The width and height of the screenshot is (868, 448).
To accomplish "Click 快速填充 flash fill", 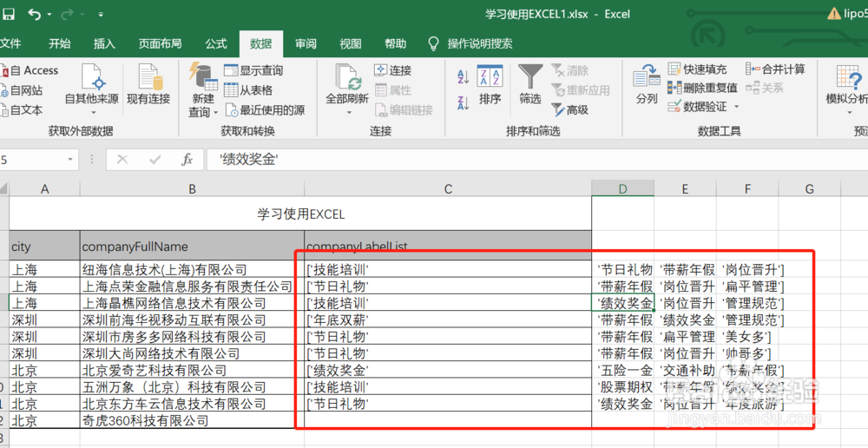I will [x=697, y=69].
